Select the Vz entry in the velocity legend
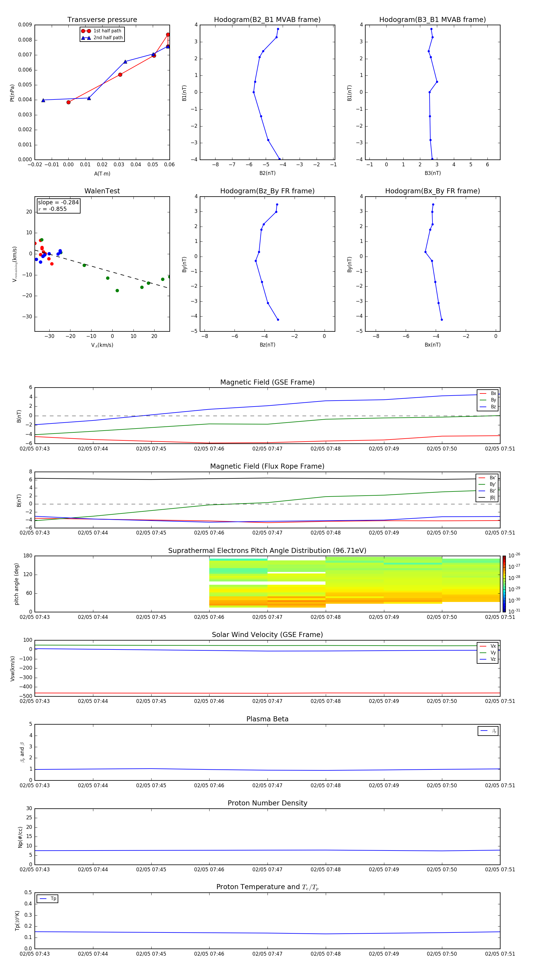 coord(488,659)
